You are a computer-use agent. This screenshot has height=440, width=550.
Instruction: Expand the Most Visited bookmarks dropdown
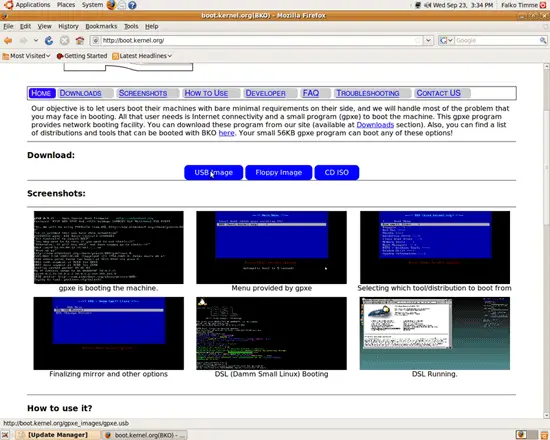point(27,56)
